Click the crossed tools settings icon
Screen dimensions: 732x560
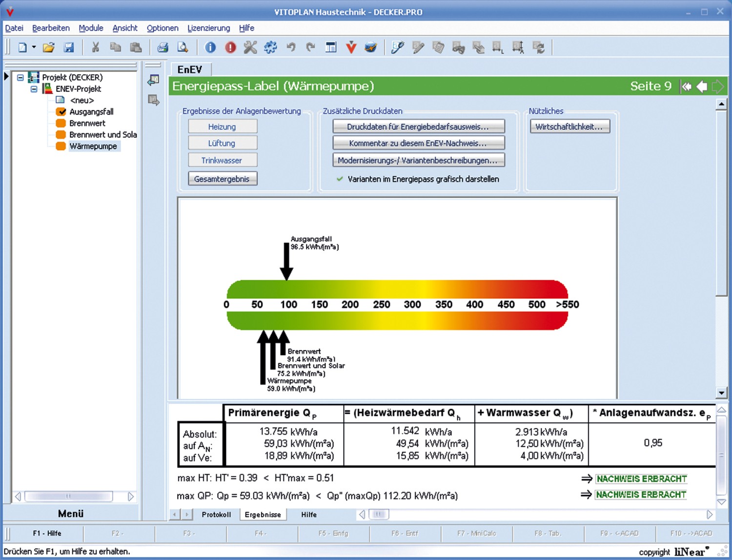(250, 47)
